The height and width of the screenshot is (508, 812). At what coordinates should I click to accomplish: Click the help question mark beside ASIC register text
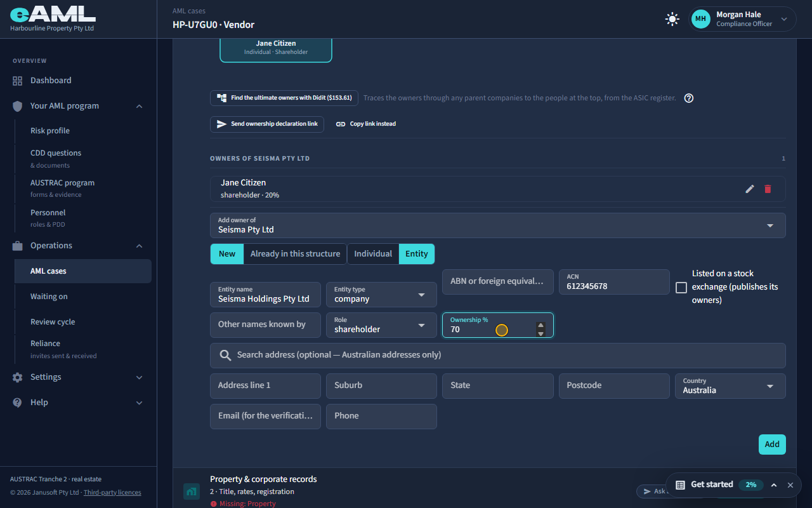[689, 98]
